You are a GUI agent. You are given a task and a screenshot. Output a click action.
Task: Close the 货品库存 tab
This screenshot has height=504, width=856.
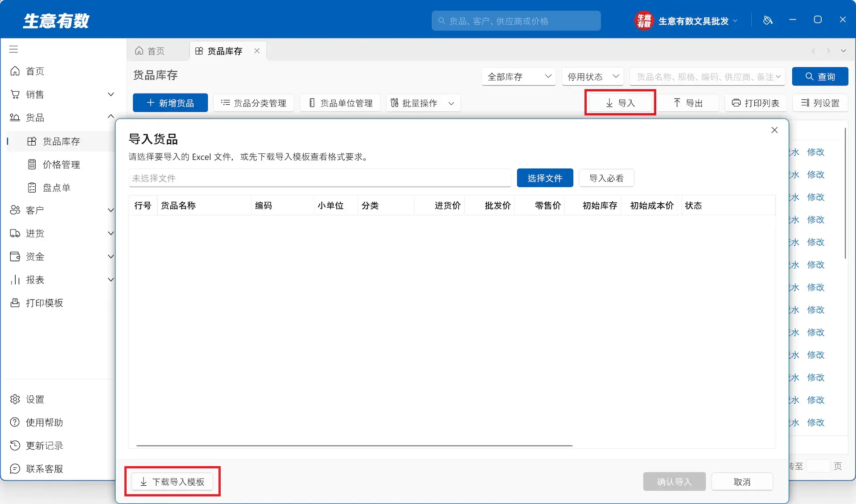pyautogui.click(x=257, y=51)
